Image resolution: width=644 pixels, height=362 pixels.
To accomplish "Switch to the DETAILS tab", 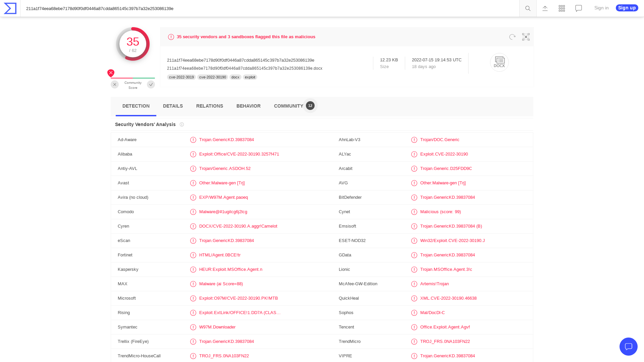I will pos(173,106).
